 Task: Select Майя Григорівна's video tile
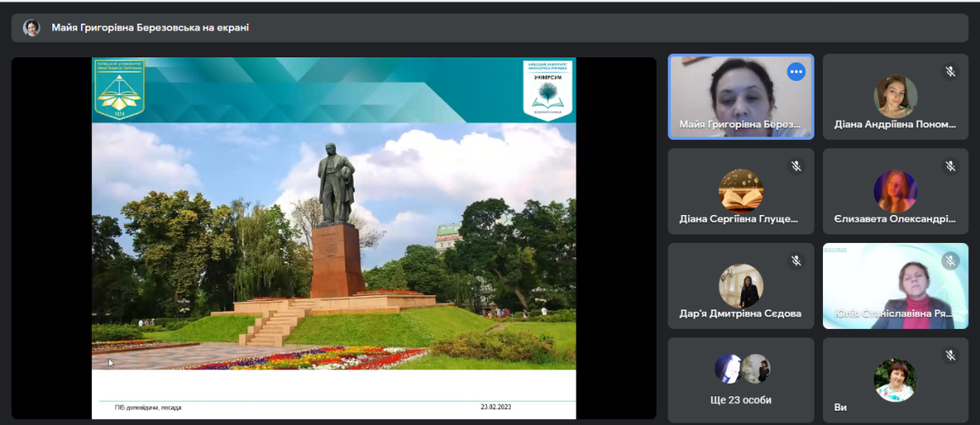coord(740,97)
